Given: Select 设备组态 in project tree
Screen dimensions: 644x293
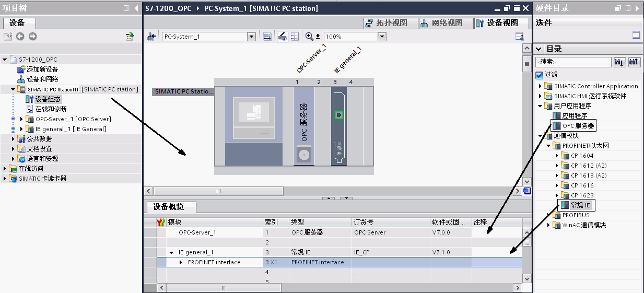Looking at the screenshot, I should point(48,99).
